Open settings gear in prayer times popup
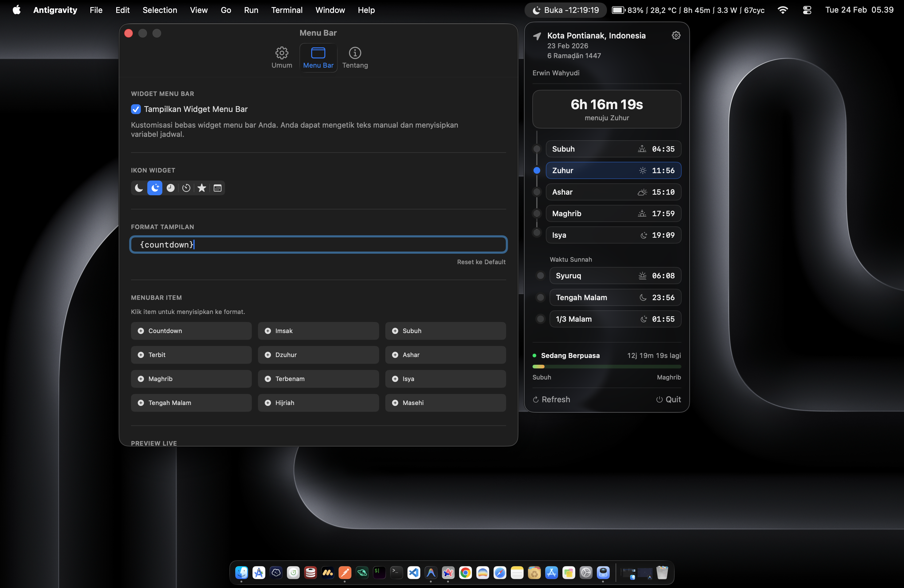 676,35
